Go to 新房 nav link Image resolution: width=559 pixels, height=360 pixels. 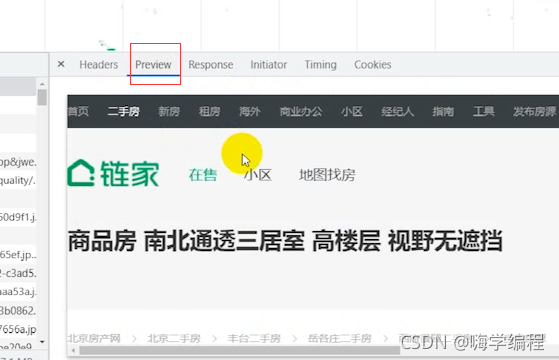pos(169,112)
